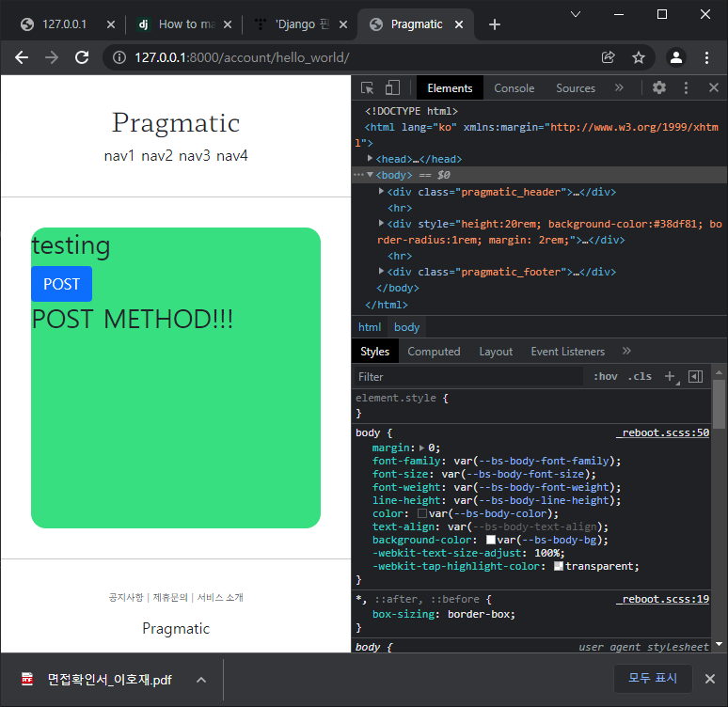Viewport: 728px width, 707px height.
Task: Reload the current page
Action: pos(82,57)
